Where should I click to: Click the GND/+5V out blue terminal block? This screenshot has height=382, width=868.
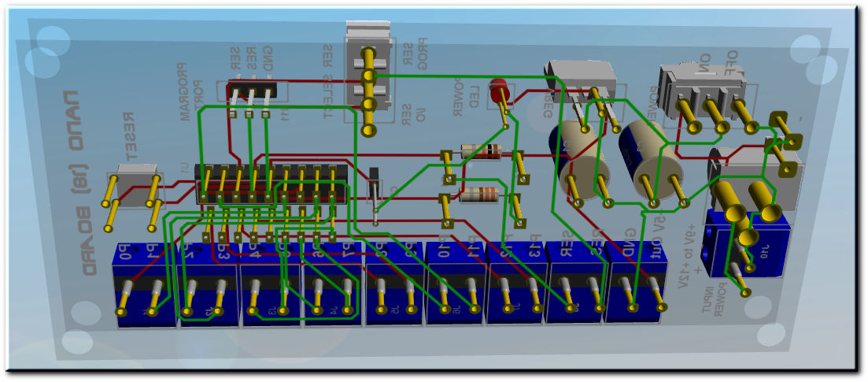pos(634,283)
